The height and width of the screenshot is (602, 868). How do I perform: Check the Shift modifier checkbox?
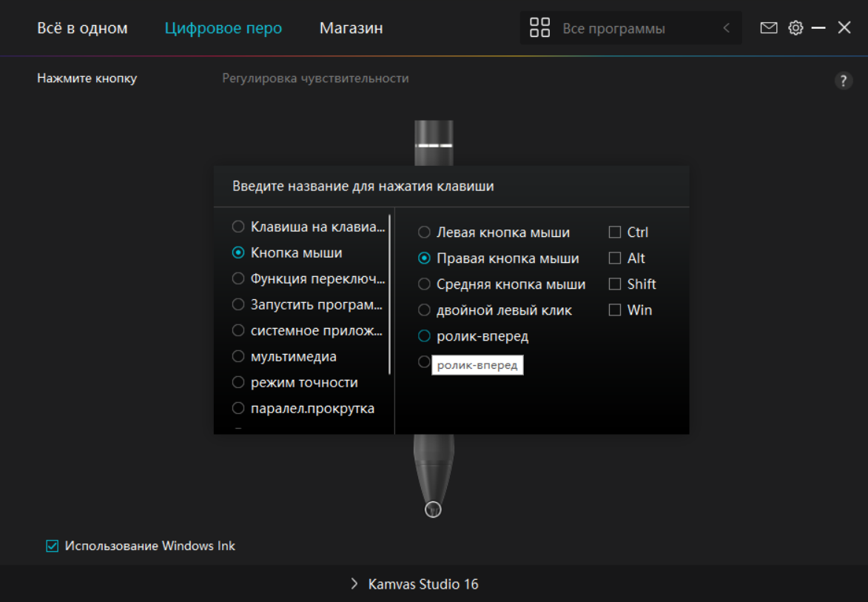[x=615, y=284]
